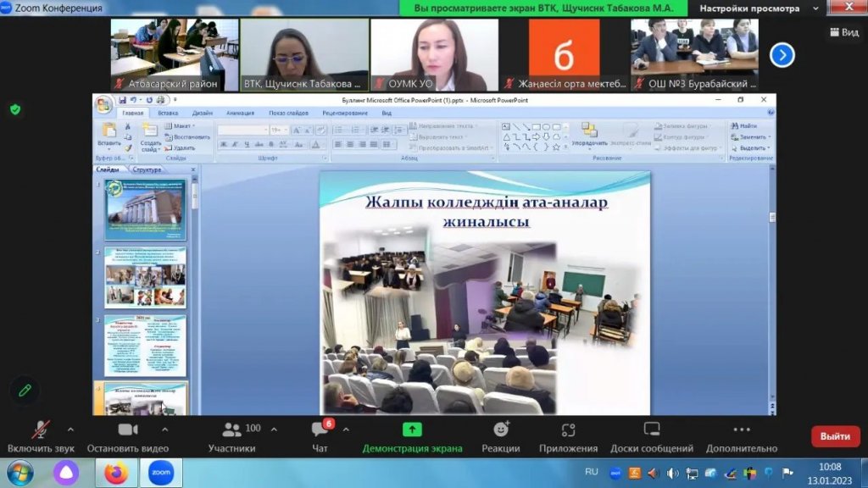The image size is (868, 488).
Task: Expand participants options arrow
Action: point(274,430)
